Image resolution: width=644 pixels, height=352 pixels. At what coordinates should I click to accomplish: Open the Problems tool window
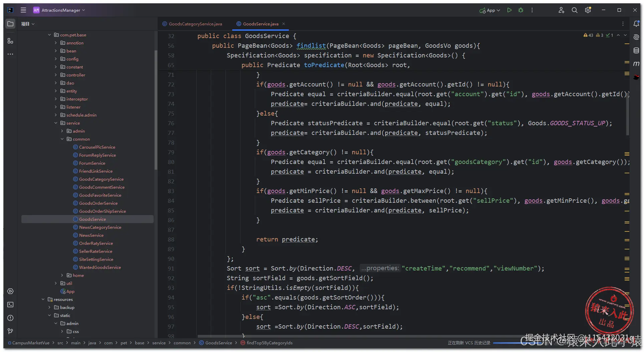point(10,318)
